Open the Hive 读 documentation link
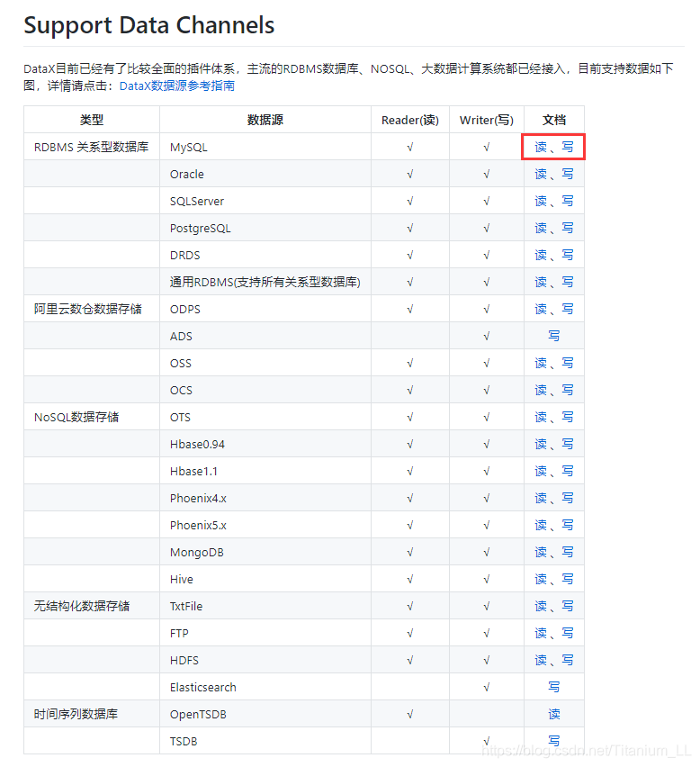This screenshot has width=700, height=767. 541,579
